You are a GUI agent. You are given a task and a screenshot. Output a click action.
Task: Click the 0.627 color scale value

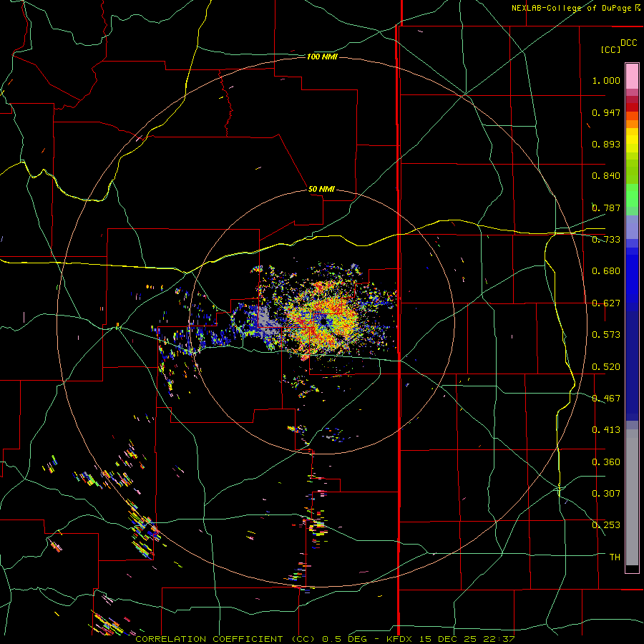coord(606,303)
